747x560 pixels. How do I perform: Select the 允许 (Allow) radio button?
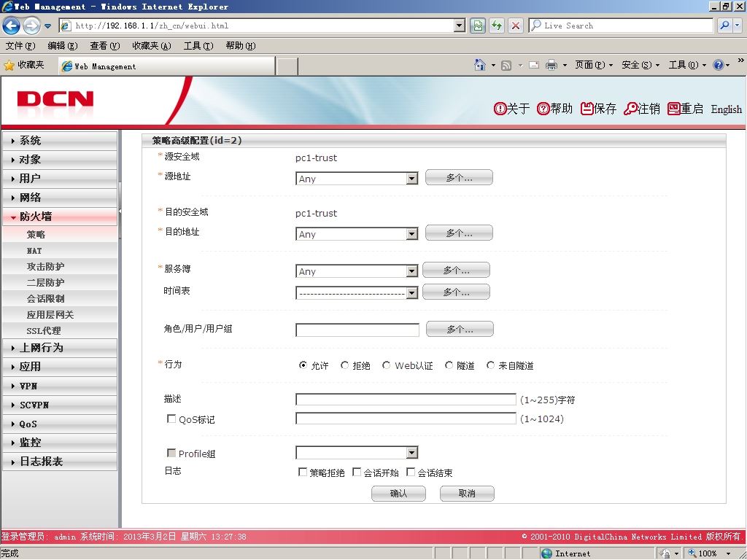[303, 365]
